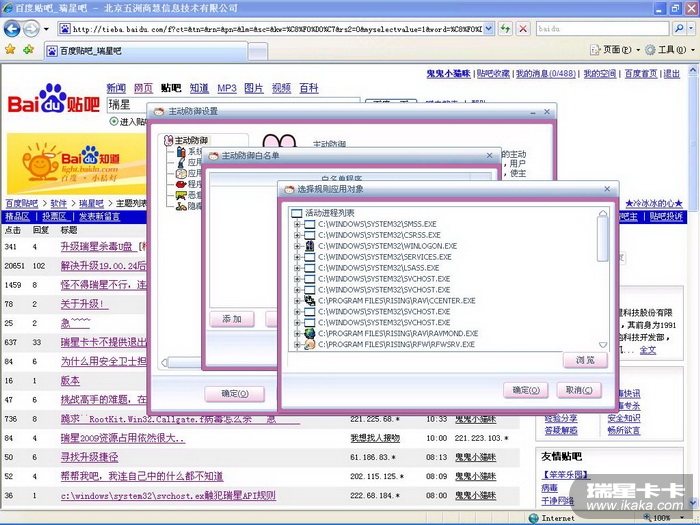Image resolution: width=700 pixels, height=525 pixels.
Task: Click the 页面 page menu icon
Action: click(x=595, y=50)
